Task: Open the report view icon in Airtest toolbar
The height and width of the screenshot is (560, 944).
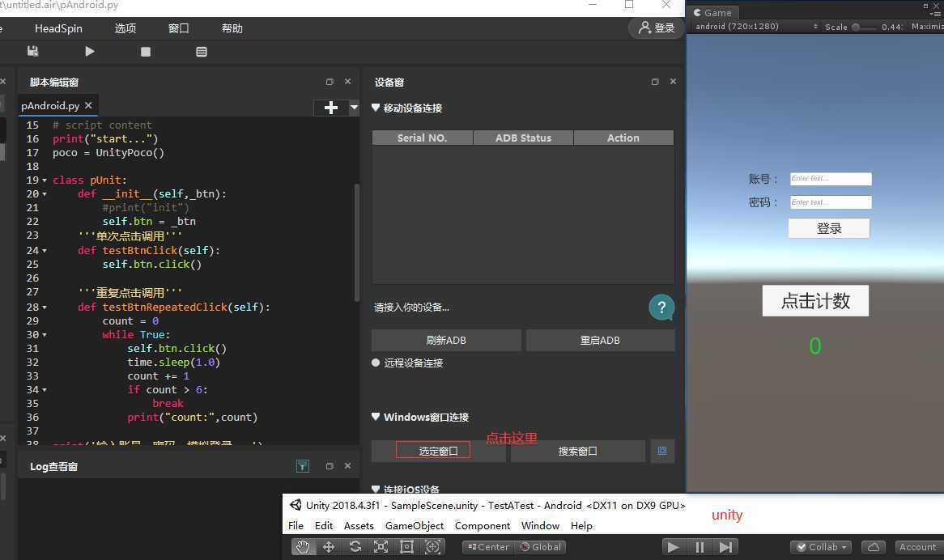Action: click(202, 52)
